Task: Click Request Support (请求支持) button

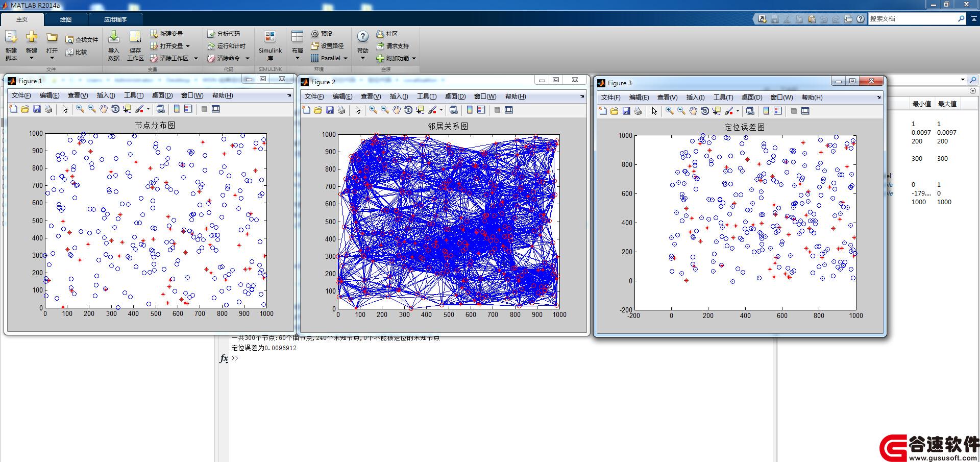Action: tap(393, 46)
